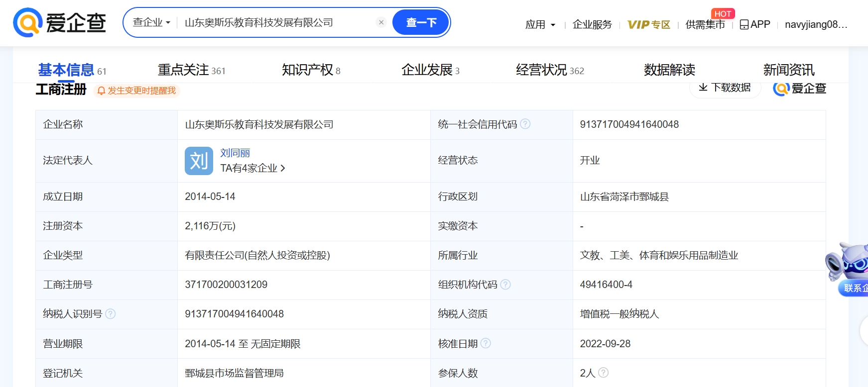Select credit code 913717004941640048 in 统一社会信用代码 row
868x387 pixels.
629,124
